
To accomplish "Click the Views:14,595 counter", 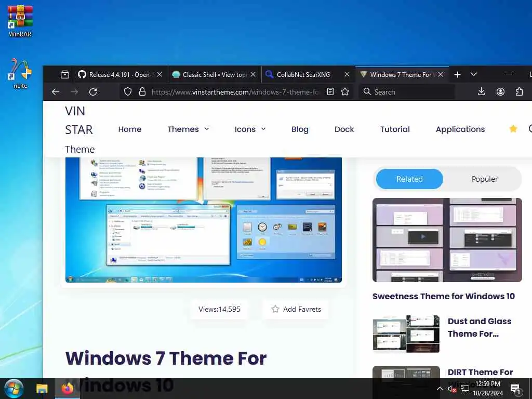I will 220,309.
